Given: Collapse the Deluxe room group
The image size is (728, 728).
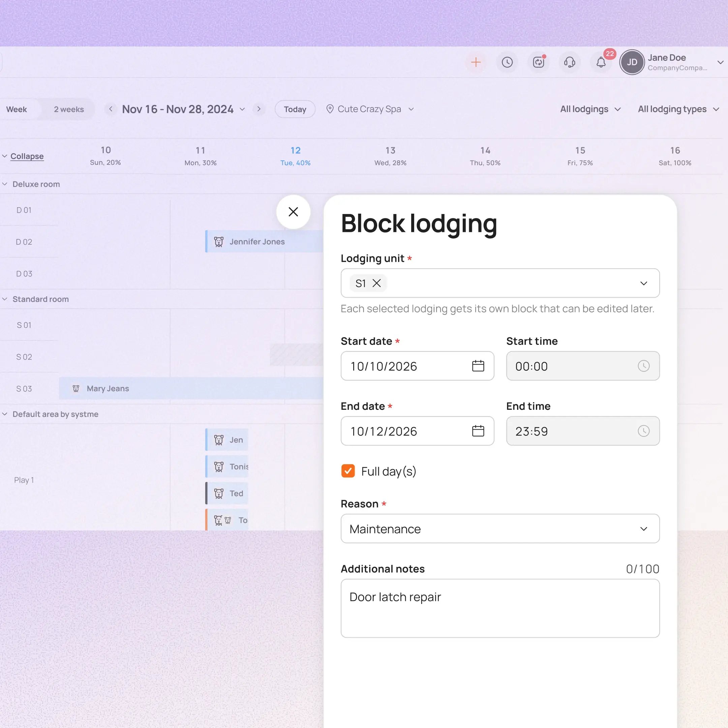Looking at the screenshot, I should 5,184.
